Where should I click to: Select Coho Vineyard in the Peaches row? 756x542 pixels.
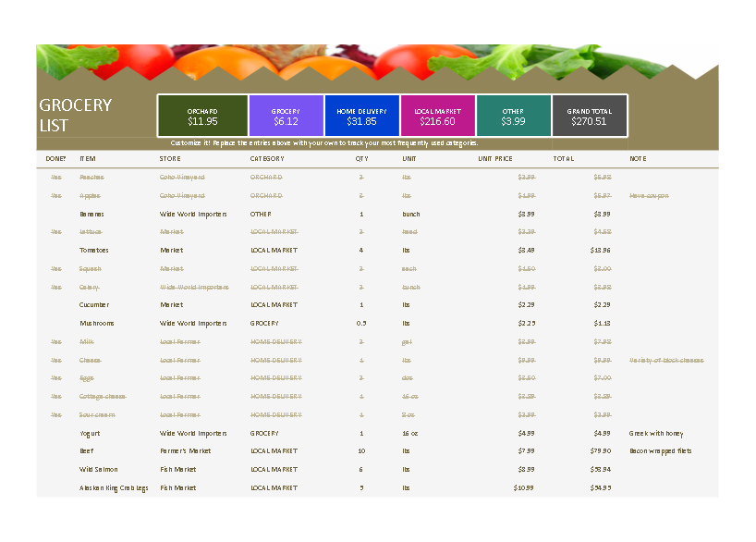182,178
